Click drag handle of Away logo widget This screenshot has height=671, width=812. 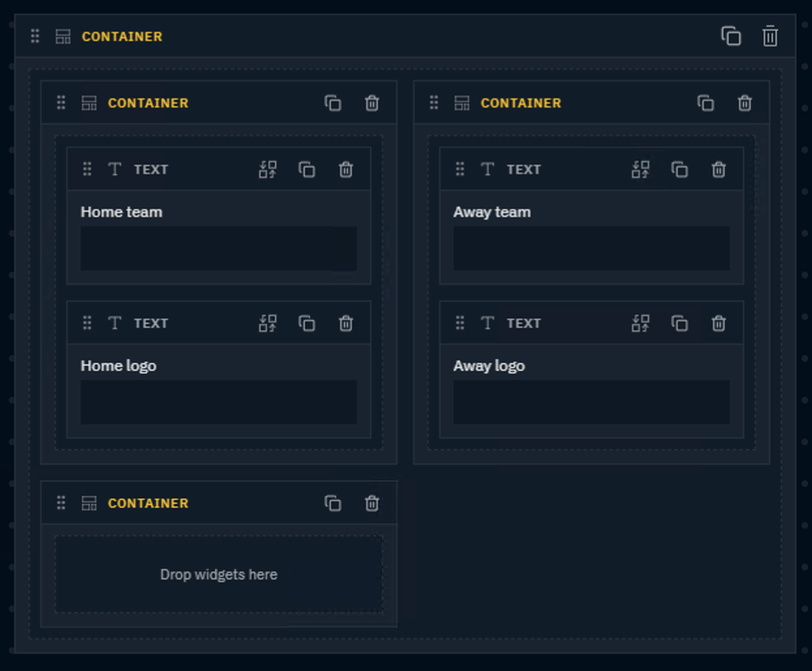click(x=460, y=322)
